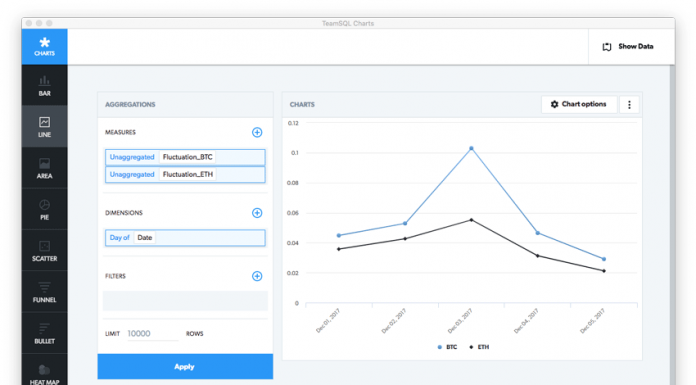This screenshot has width=696, height=385.
Task: Choose the Bullet chart type
Action: tap(44, 333)
